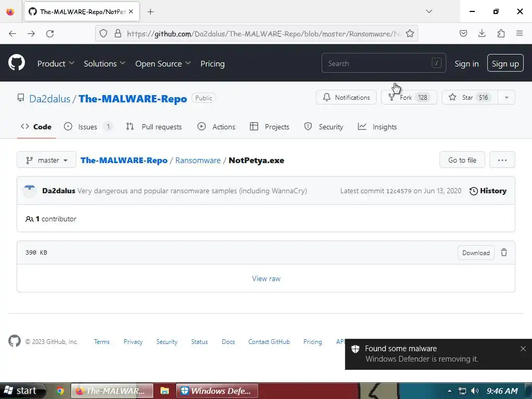This screenshot has height=399, width=532.
Task: Switch to Windows Defender taskbar window
Action: tap(217, 391)
